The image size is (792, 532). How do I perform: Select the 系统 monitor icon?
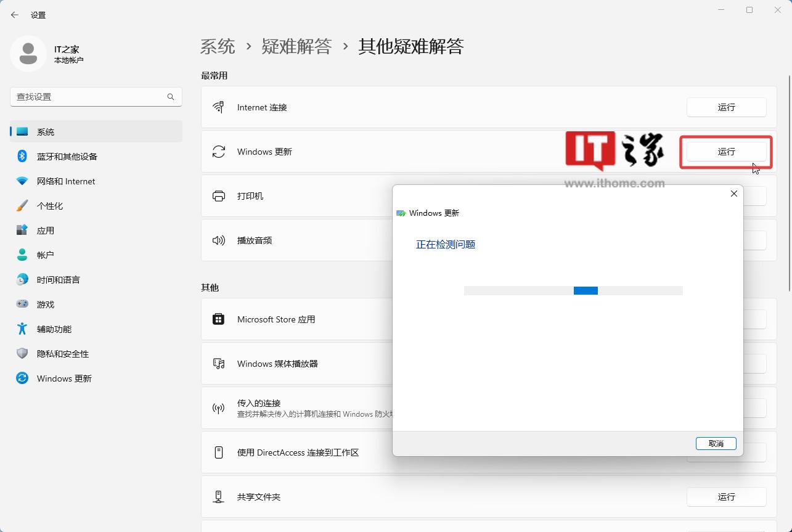(x=22, y=132)
